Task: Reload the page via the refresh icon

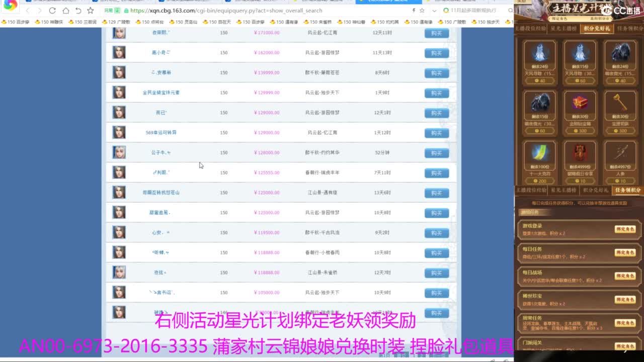Action: (x=52, y=10)
